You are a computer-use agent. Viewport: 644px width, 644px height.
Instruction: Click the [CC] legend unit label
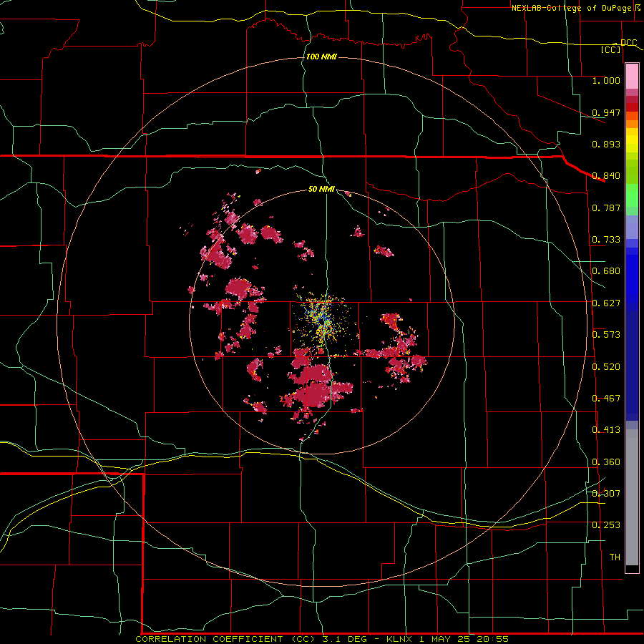point(611,49)
